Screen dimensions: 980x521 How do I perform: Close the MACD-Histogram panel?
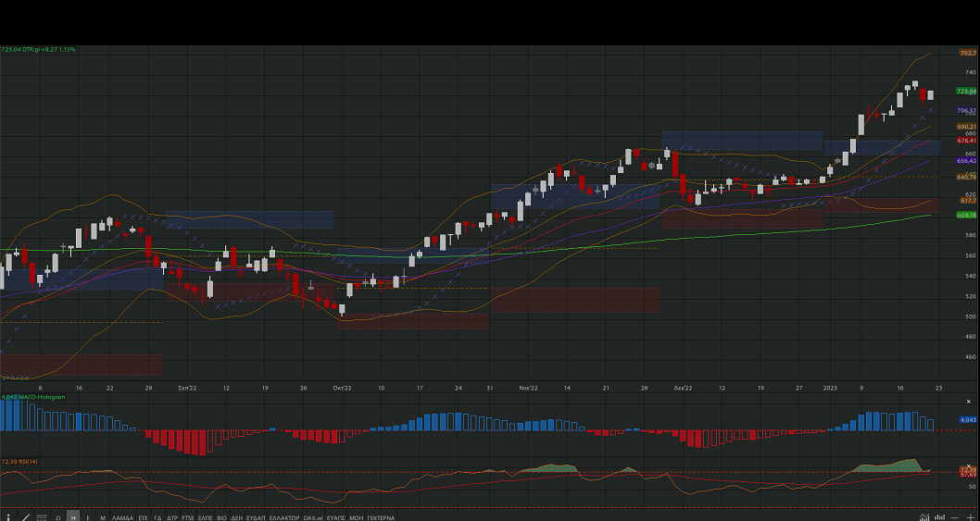[x=969, y=402]
